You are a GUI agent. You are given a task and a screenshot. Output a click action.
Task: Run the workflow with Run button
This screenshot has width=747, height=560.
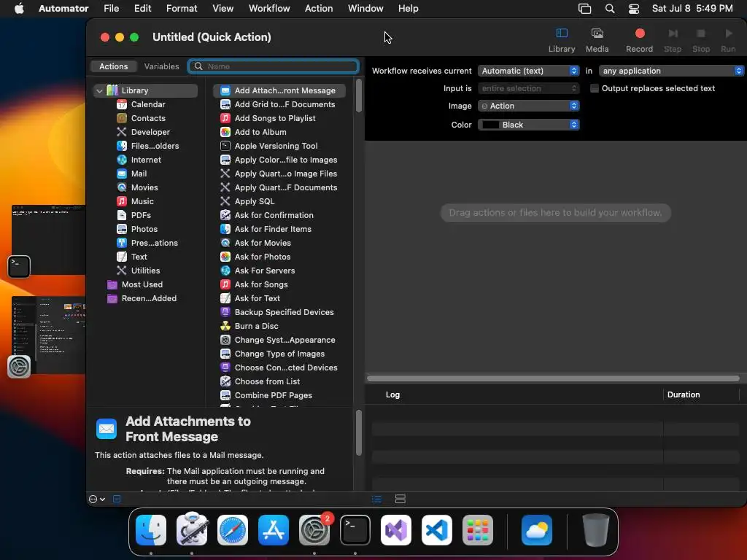(728, 40)
